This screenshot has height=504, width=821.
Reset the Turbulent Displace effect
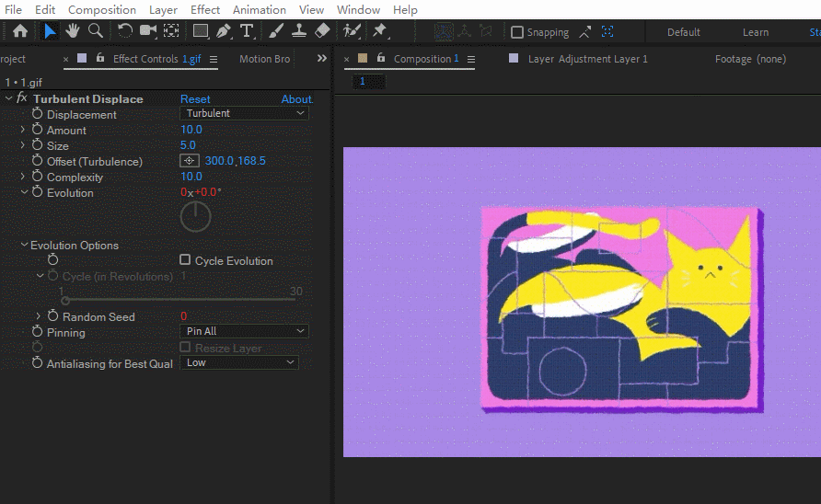pyautogui.click(x=195, y=99)
